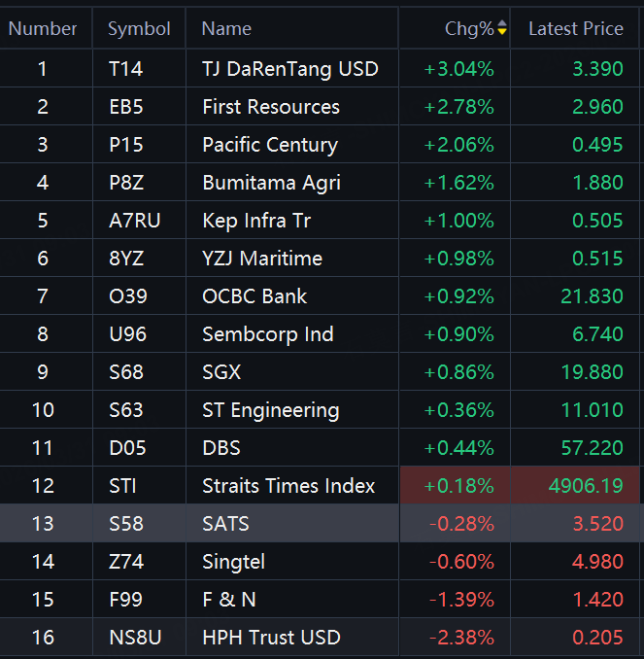Click the Symbol column header

point(139,28)
